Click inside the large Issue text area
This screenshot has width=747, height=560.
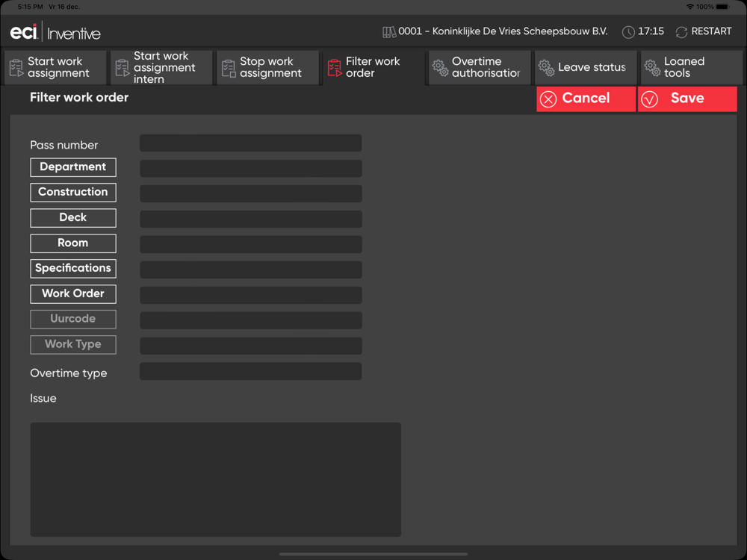215,479
